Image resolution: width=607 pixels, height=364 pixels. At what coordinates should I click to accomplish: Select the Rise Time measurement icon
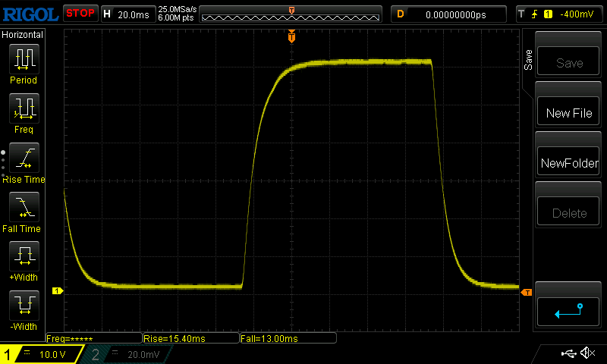click(24, 158)
